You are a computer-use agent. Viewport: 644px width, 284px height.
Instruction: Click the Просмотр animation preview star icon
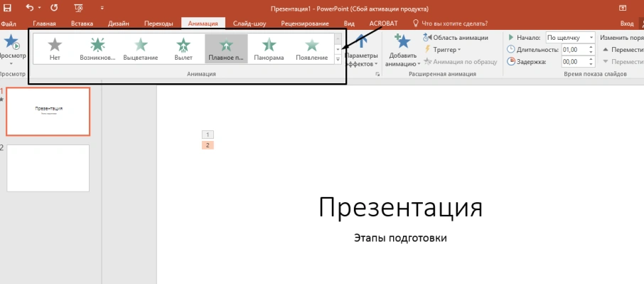pyautogui.click(x=12, y=42)
